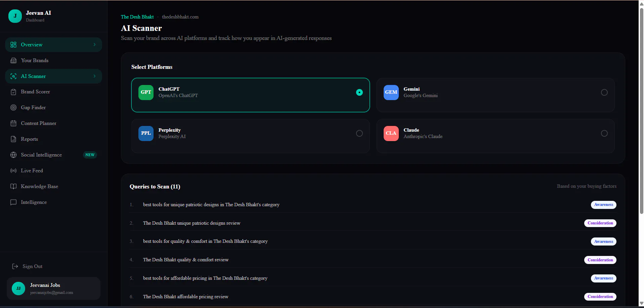Click 'The Desh Bhakt affordable pricing review'
Screen dimensions: 644x308
click(185, 297)
